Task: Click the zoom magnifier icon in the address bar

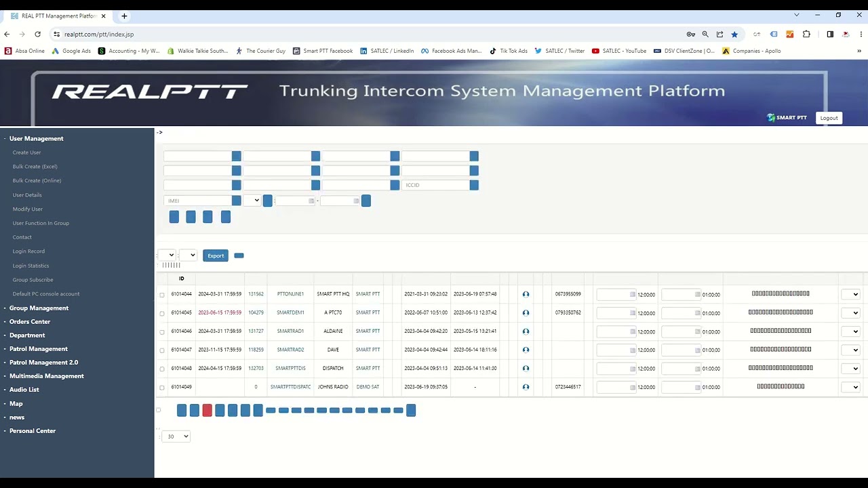Action: [705, 34]
